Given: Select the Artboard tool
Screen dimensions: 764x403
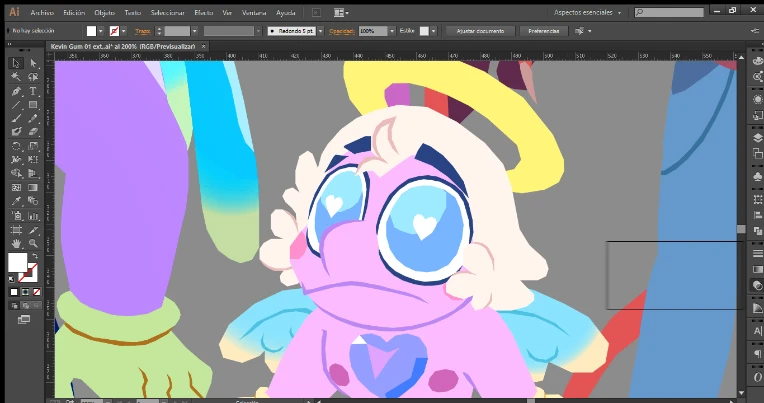Looking at the screenshot, I should click(x=16, y=230).
